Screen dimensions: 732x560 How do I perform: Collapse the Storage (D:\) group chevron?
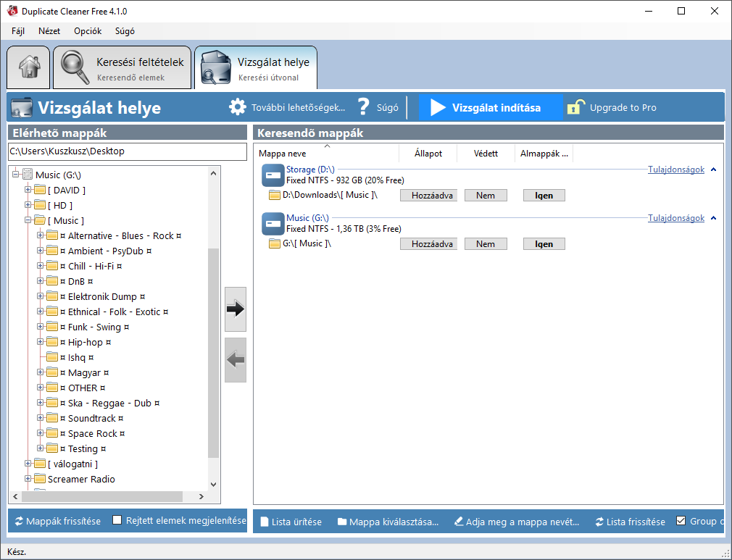pos(713,170)
